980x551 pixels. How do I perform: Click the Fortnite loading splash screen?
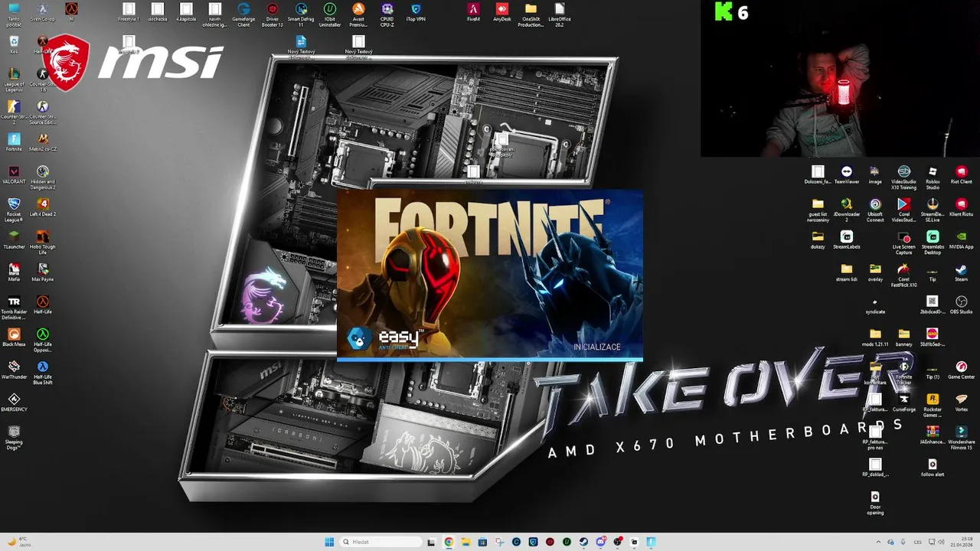click(490, 275)
